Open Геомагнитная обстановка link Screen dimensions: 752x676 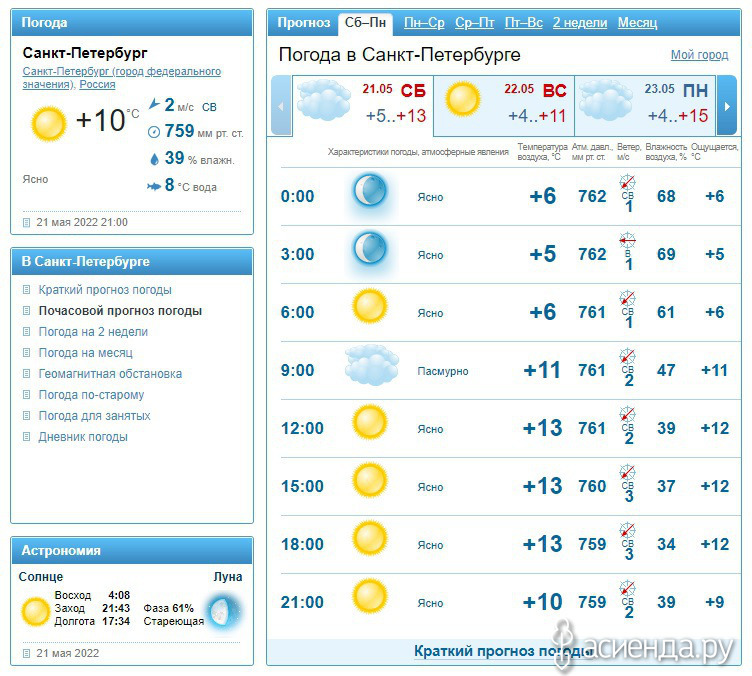[110, 374]
